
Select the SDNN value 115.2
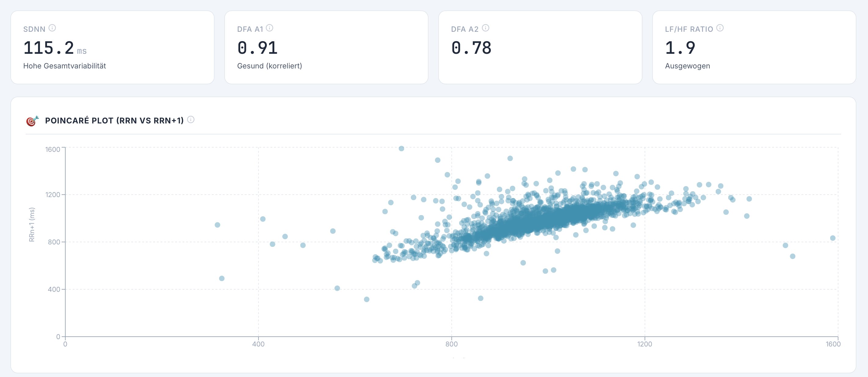pos(49,48)
